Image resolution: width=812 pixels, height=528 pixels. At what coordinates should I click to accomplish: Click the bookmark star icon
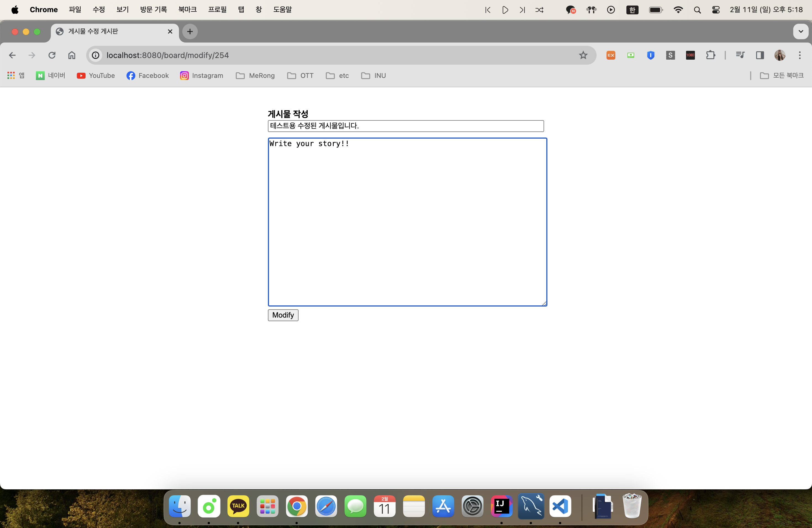[x=583, y=55]
